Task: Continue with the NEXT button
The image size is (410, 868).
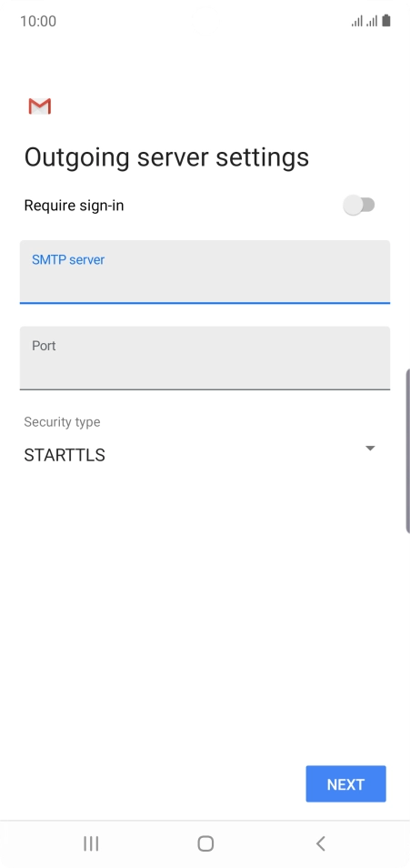Action: [345, 784]
